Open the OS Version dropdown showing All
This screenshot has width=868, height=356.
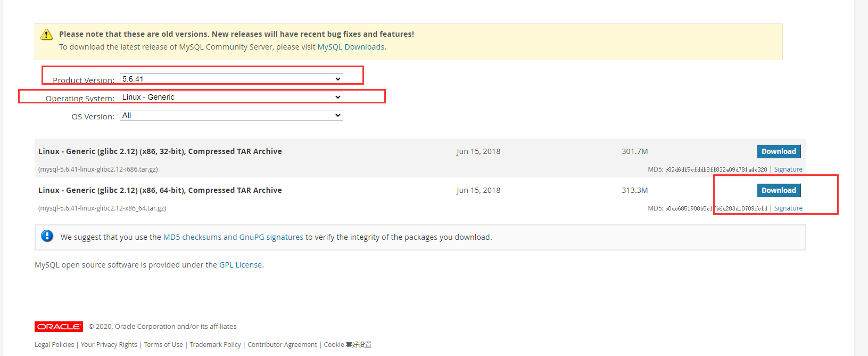(x=232, y=115)
